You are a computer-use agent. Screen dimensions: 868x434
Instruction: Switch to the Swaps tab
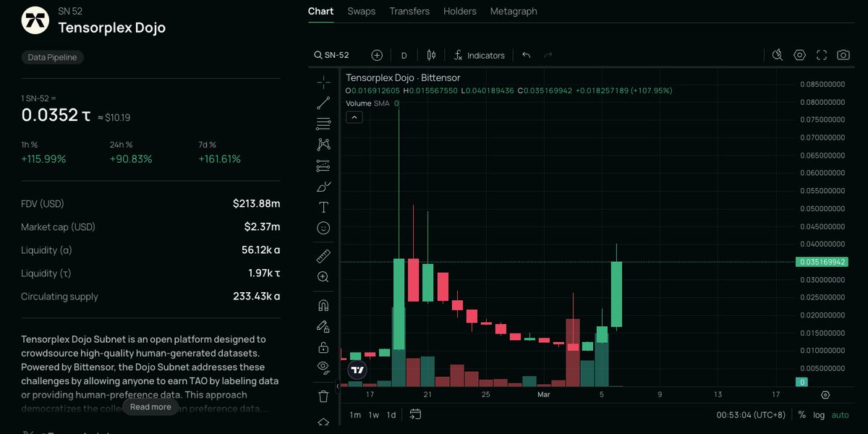pyautogui.click(x=361, y=11)
